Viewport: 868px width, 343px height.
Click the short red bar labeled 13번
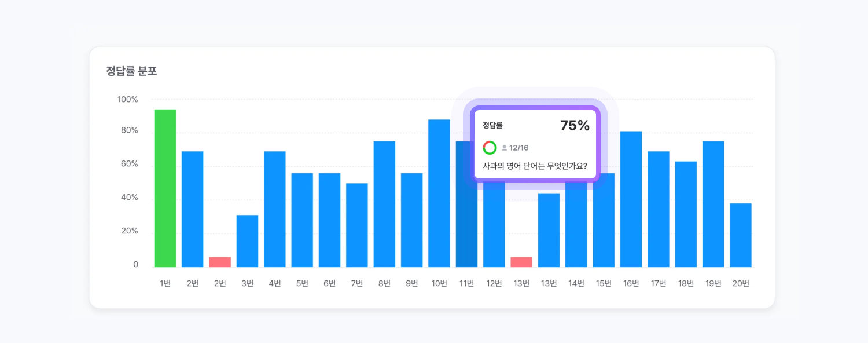click(x=521, y=262)
